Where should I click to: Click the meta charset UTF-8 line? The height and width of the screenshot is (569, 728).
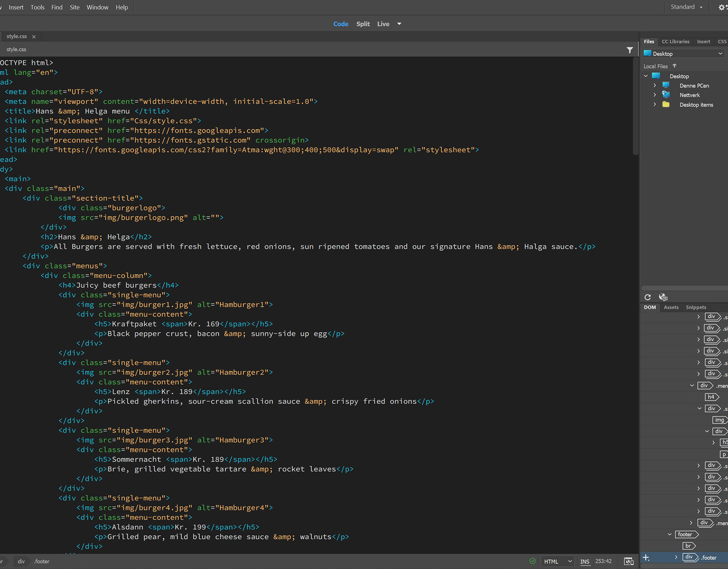pos(53,92)
